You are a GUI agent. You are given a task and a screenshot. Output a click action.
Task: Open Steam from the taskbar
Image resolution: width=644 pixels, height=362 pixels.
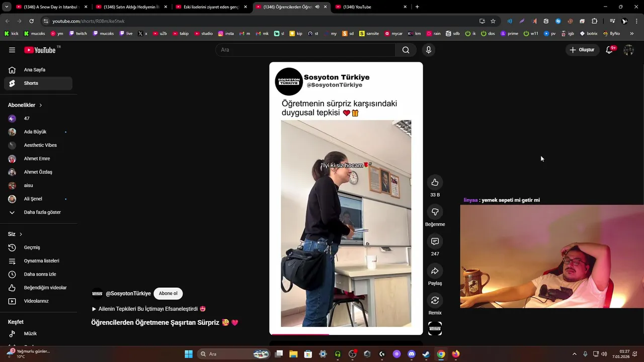pyautogui.click(x=426, y=354)
